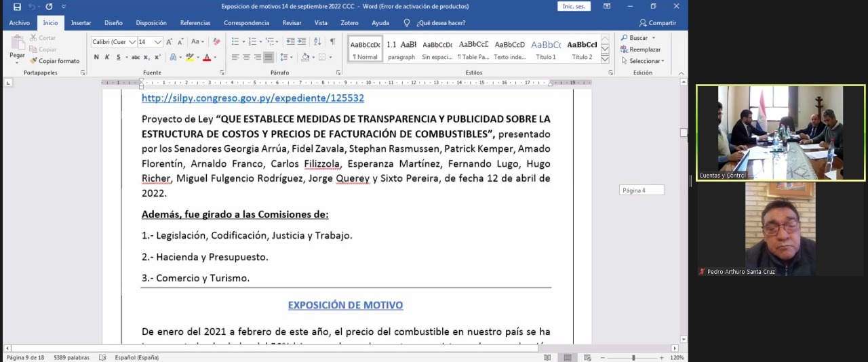Screen dimensions: 868x362
Task: Click the bullet list icon
Action: pos(235,41)
